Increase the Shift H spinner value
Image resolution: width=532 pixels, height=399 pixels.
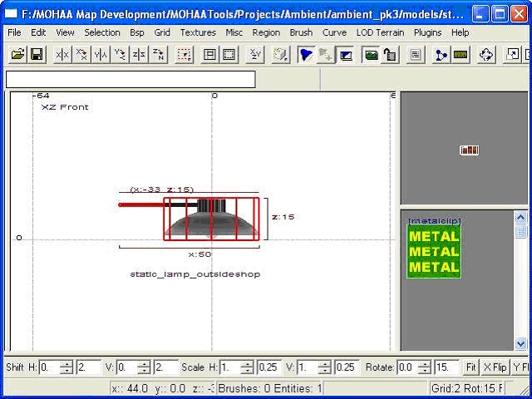[x=66, y=363]
